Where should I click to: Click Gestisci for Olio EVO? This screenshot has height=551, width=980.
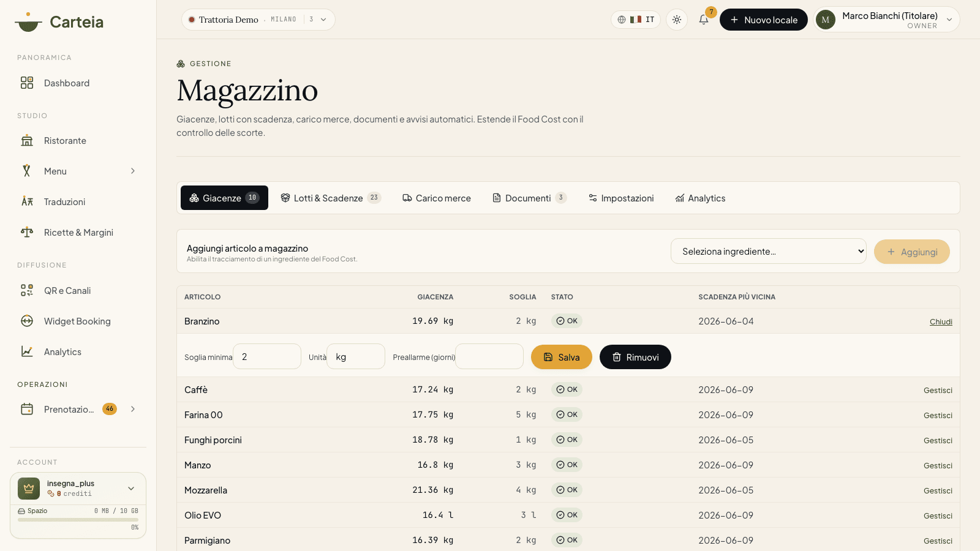938,516
